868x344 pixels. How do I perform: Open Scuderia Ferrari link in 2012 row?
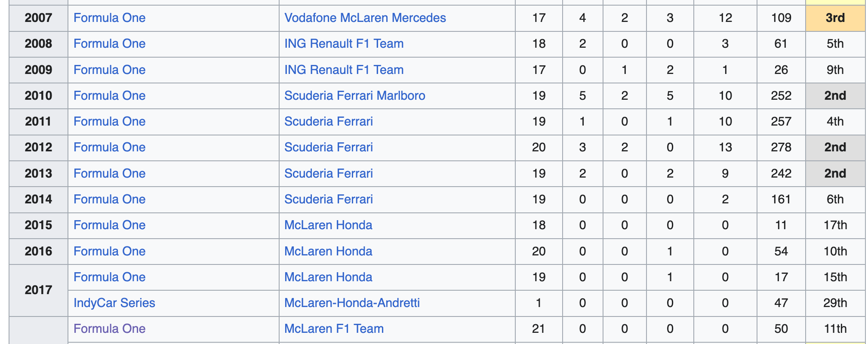(328, 147)
